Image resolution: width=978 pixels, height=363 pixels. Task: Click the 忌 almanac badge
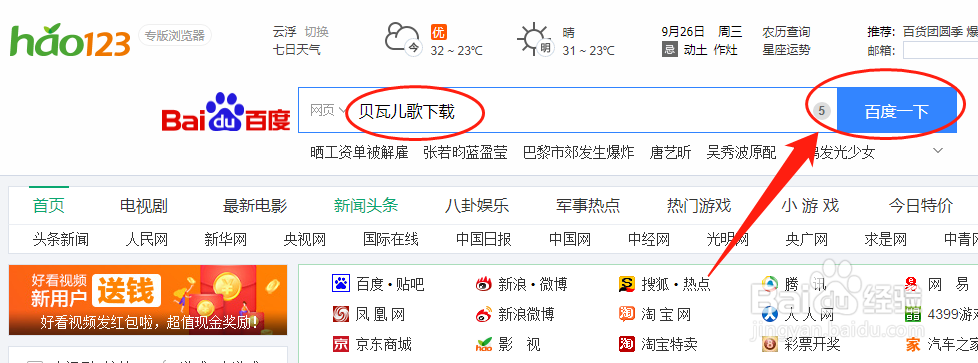670,50
